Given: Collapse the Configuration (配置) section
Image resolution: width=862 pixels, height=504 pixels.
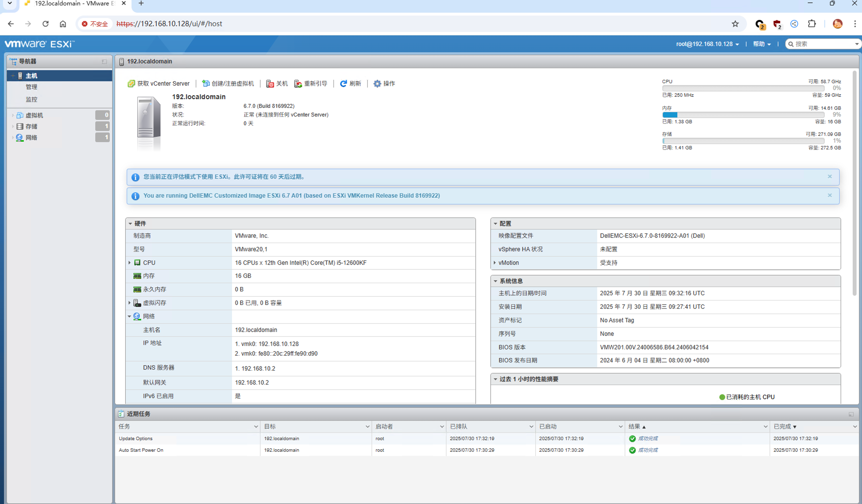Looking at the screenshot, I should (x=495, y=224).
